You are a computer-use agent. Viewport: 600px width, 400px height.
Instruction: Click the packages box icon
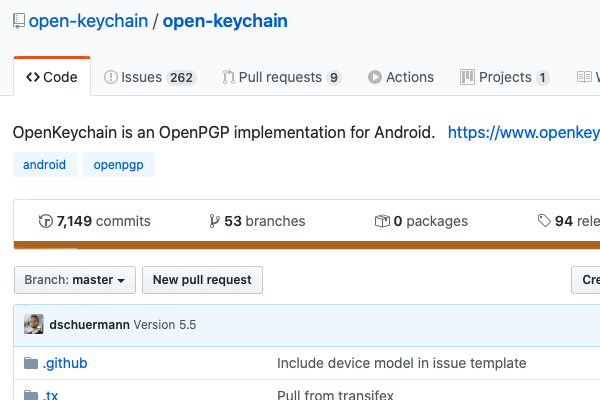[x=381, y=221]
